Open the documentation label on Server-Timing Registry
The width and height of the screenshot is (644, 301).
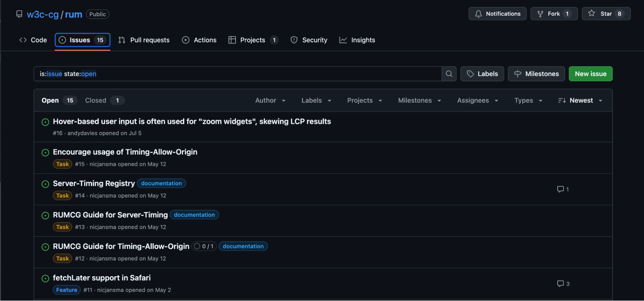161,183
